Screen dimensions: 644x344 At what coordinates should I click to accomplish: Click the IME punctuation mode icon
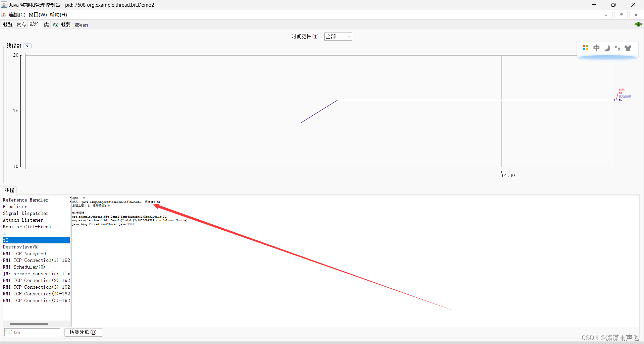coord(618,48)
